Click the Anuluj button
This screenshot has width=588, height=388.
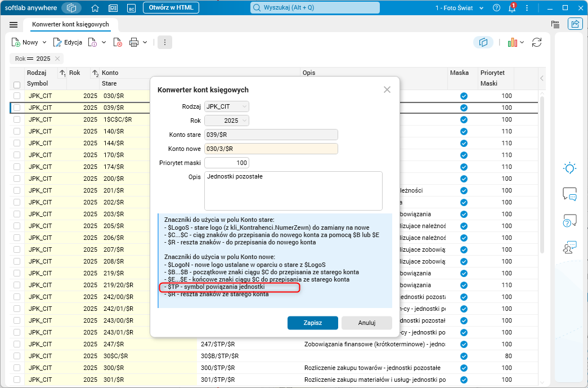click(x=367, y=323)
